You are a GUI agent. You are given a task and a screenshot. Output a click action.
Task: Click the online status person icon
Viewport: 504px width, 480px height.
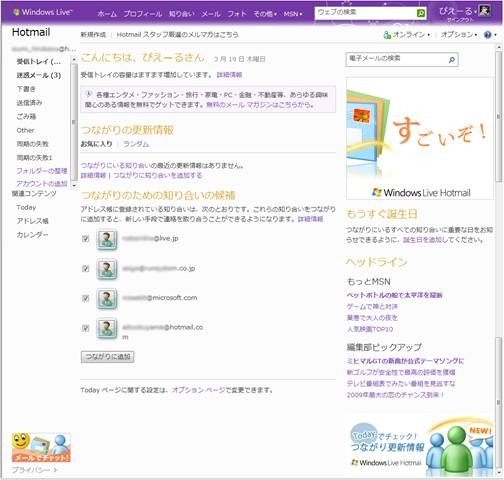point(387,35)
